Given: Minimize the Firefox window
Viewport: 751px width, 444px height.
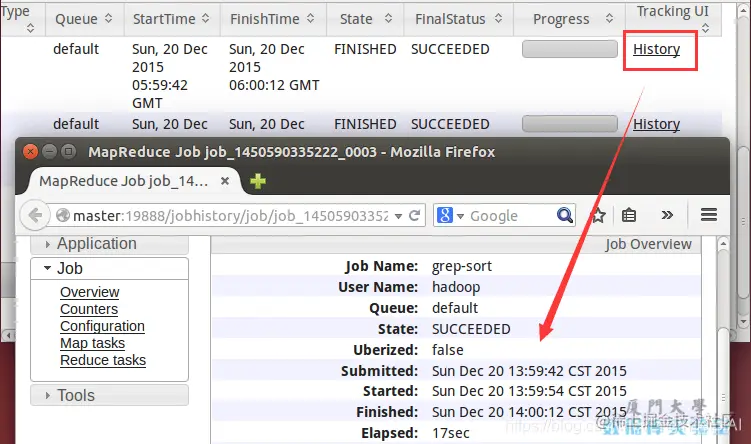Looking at the screenshot, I should (x=49, y=152).
